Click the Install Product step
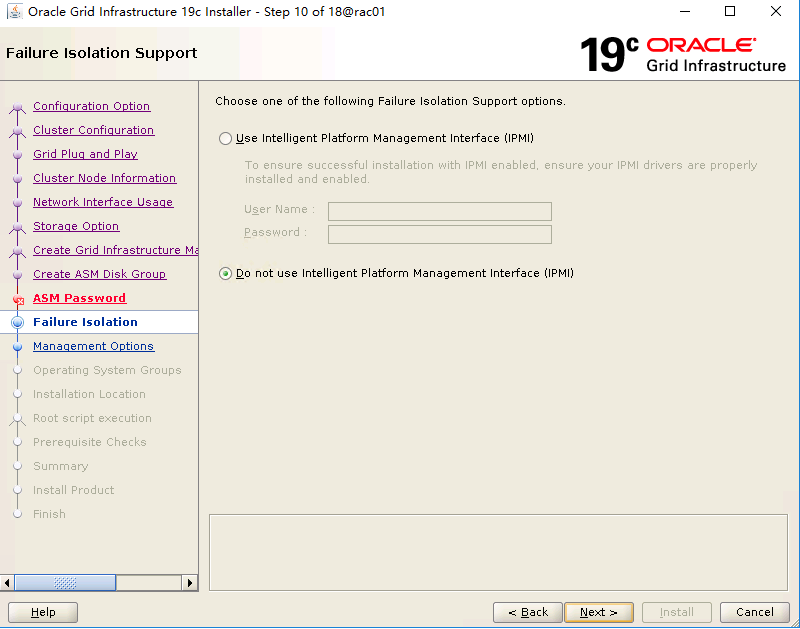This screenshot has width=800, height=629. (x=73, y=490)
